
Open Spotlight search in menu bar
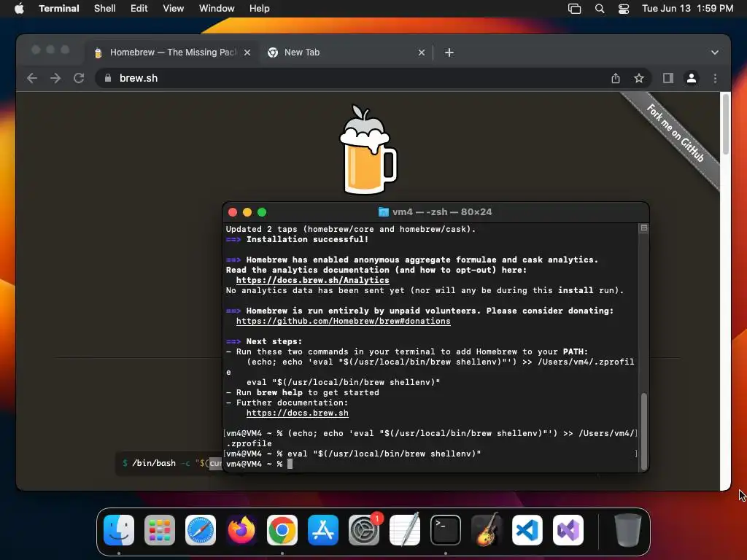point(600,9)
